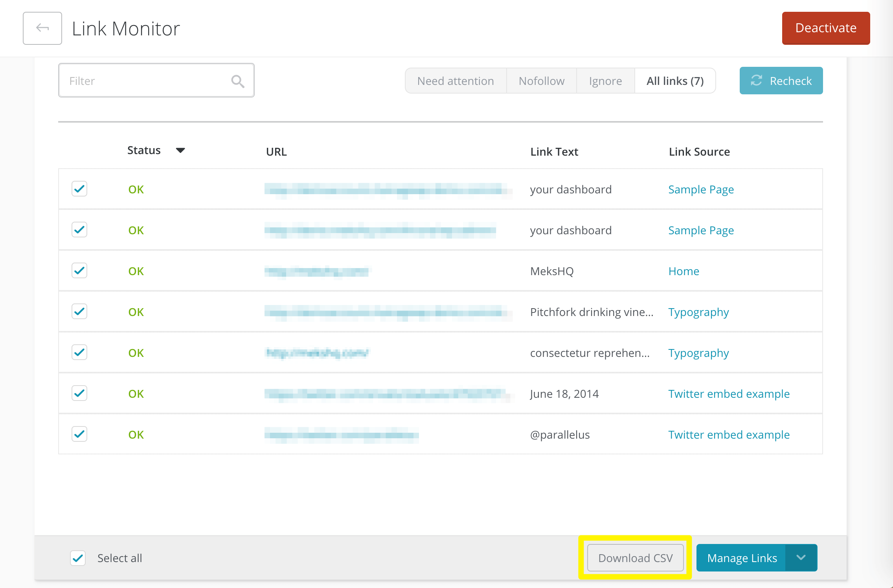Toggle checkbox for June 18, 2014 row

click(x=79, y=393)
